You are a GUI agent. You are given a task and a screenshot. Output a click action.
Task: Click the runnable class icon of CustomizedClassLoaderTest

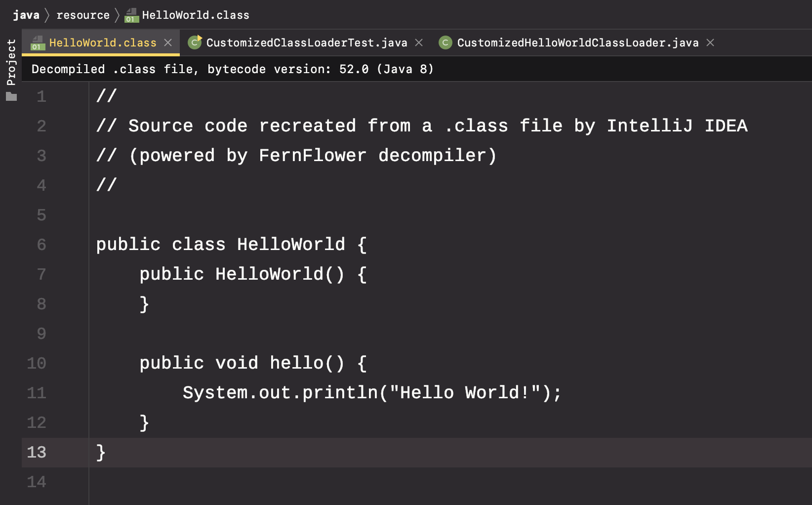click(x=195, y=42)
